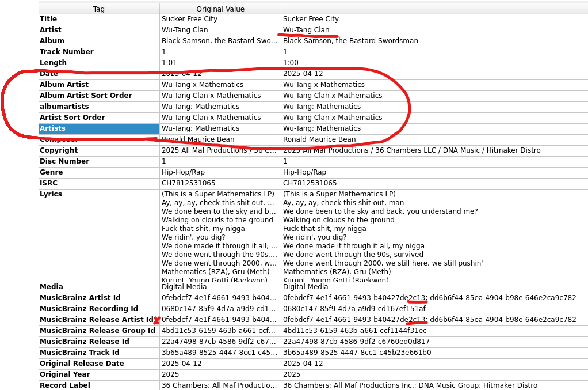This screenshot has width=588, height=390.
Task: Select the "Album Artist" tag name cell
Action: pyautogui.click(x=99, y=85)
